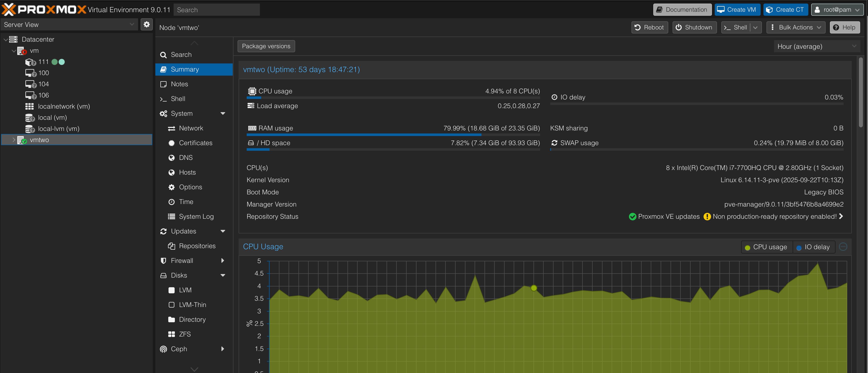The image size is (868, 373).
Task: Click the ZFS disks entry icon
Action: pyautogui.click(x=172, y=334)
